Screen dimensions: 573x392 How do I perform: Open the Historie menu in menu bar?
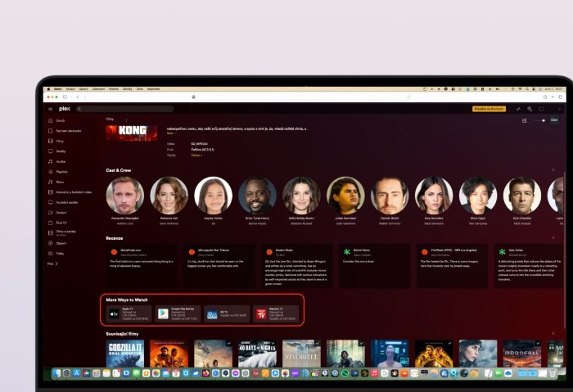coord(114,88)
